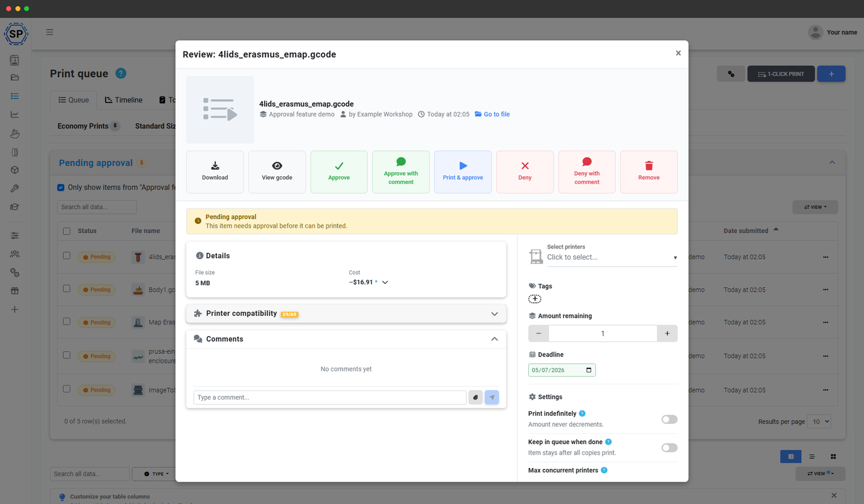The width and height of the screenshot is (864, 504).
Task: Send the comment with the paper plane
Action: pos(492,397)
